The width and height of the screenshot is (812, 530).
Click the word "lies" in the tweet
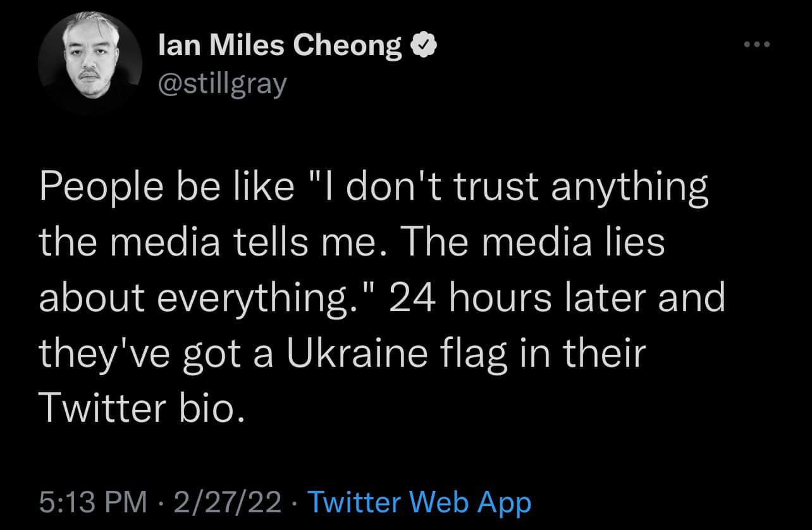(x=631, y=244)
